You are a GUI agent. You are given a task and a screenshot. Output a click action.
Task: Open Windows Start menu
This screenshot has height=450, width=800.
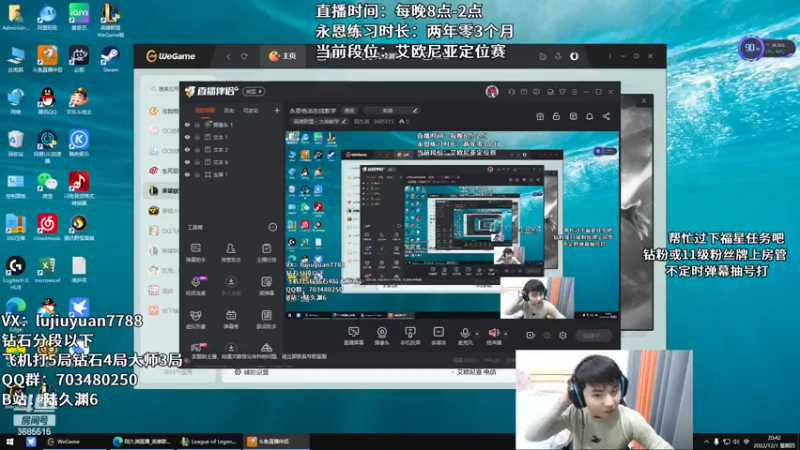[x=9, y=441]
